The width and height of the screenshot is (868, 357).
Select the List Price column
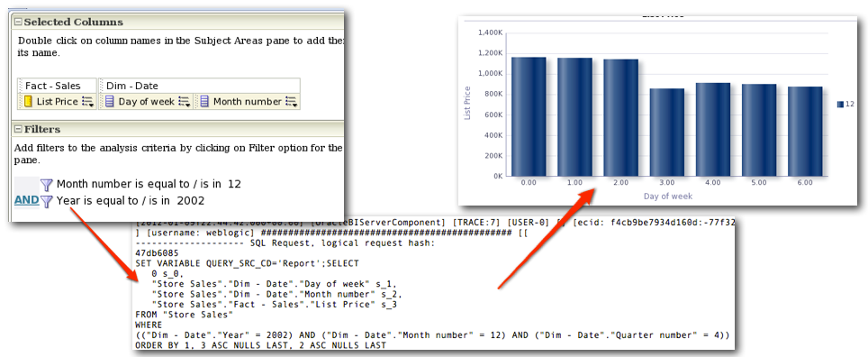[x=58, y=102]
